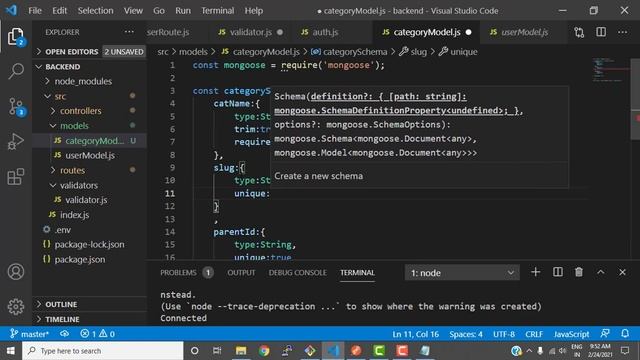The height and width of the screenshot is (360, 640).
Task: Expand the controllers folder
Action: pyautogui.click(x=80, y=111)
